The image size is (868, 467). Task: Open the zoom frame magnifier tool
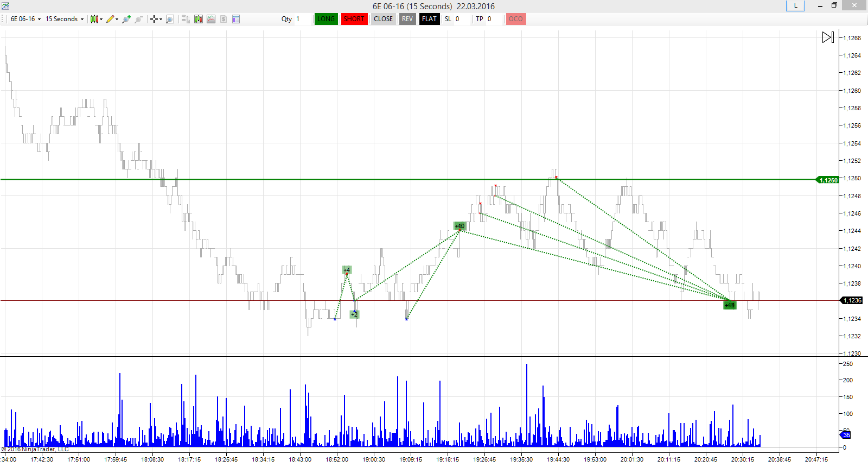tap(170, 19)
